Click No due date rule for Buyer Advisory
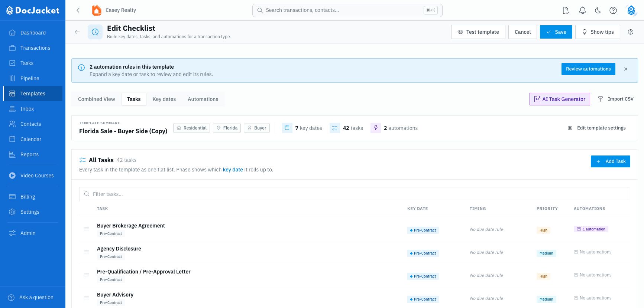 486,298
